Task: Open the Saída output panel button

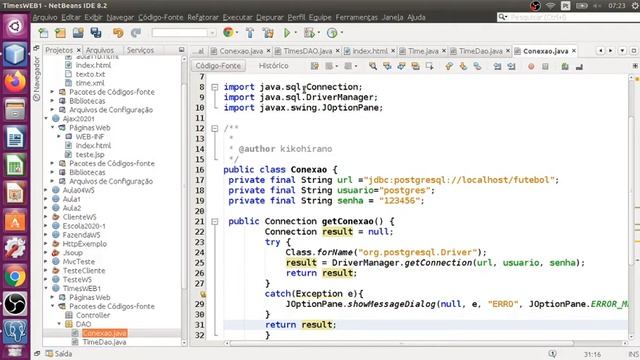Action: [x=59, y=354]
